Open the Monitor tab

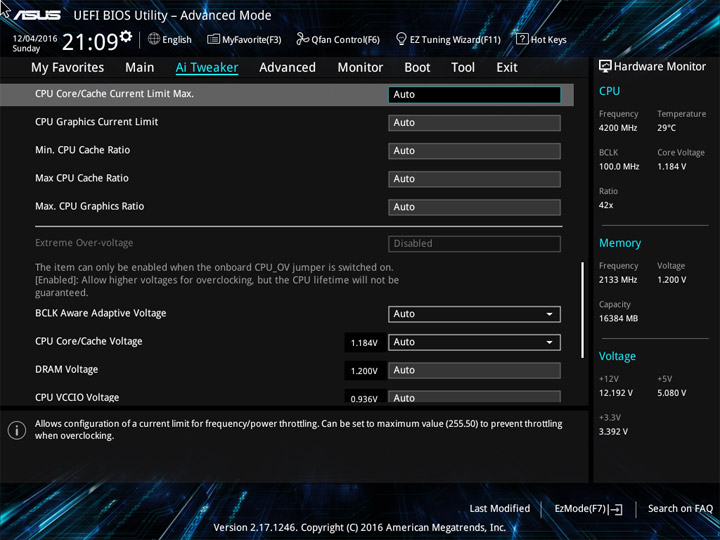click(x=360, y=68)
